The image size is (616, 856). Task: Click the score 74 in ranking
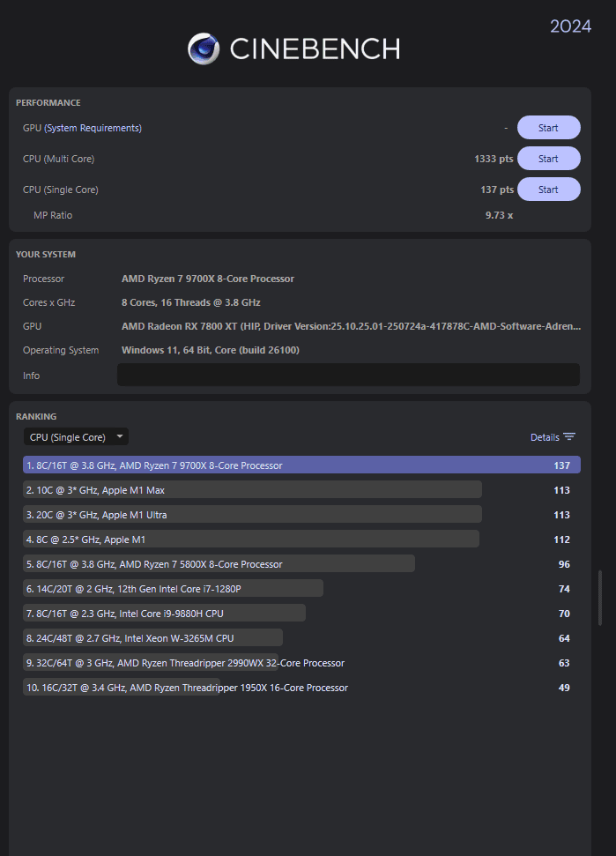pos(564,589)
